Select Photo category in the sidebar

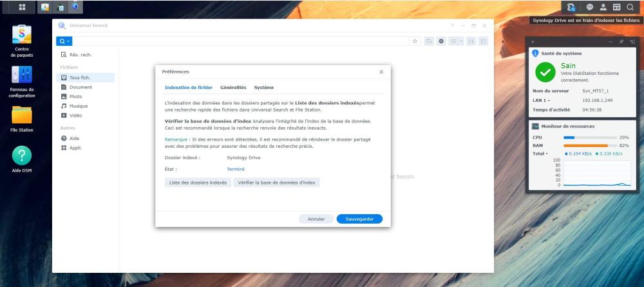pos(86,97)
